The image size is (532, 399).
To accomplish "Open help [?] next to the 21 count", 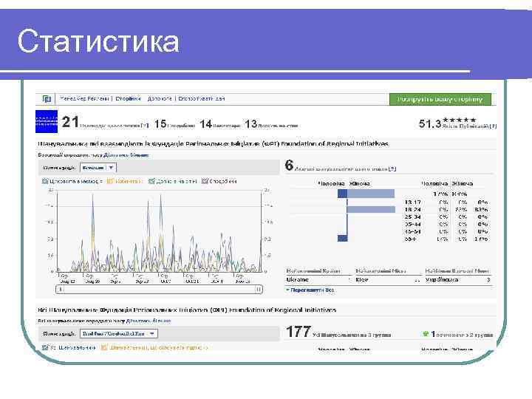I will [x=145, y=126].
